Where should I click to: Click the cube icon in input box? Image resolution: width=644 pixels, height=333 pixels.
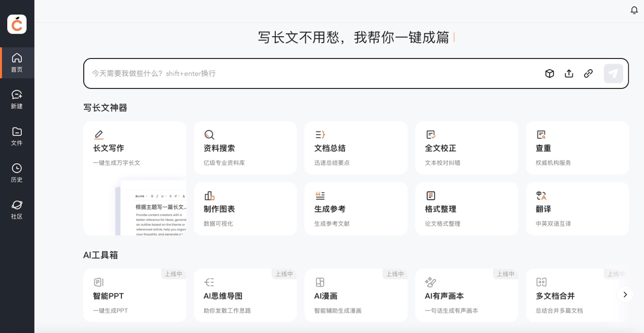tap(550, 73)
